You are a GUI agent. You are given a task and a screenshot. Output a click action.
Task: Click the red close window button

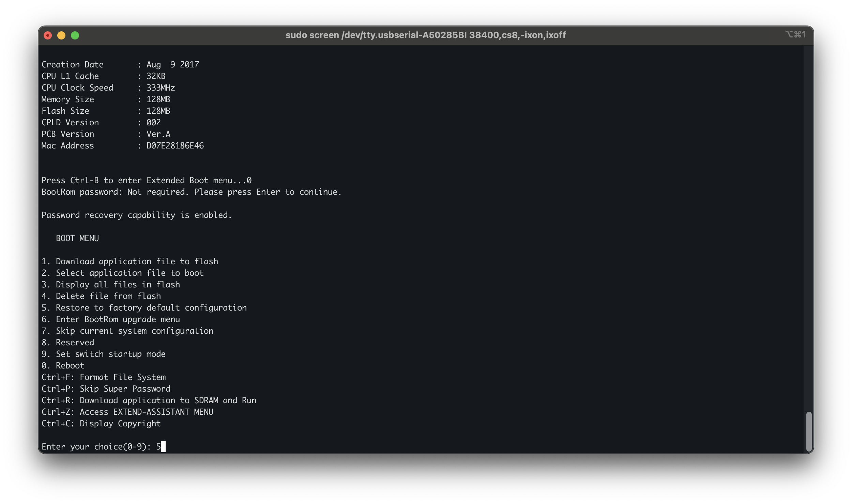(x=48, y=35)
